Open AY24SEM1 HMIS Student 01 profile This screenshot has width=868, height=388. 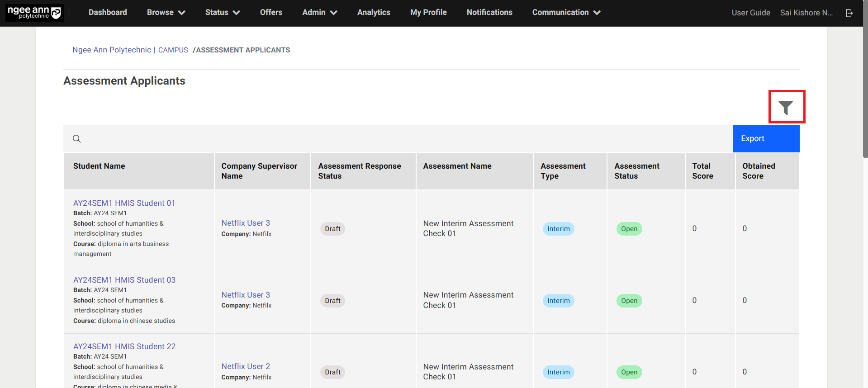point(124,203)
